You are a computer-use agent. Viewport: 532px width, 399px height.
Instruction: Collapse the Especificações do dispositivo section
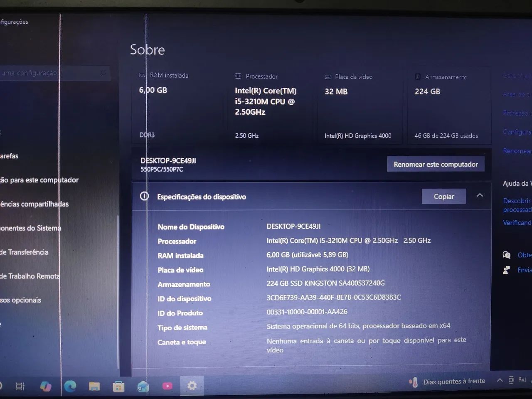pyautogui.click(x=480, y=195)
